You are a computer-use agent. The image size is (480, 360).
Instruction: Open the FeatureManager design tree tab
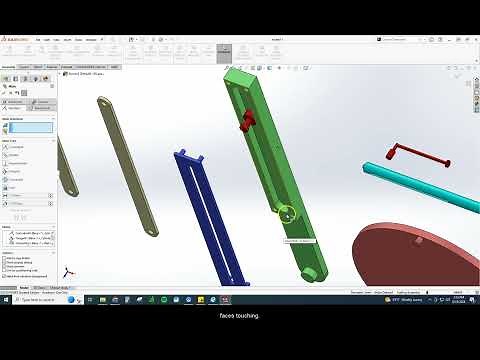click(6, 79)
